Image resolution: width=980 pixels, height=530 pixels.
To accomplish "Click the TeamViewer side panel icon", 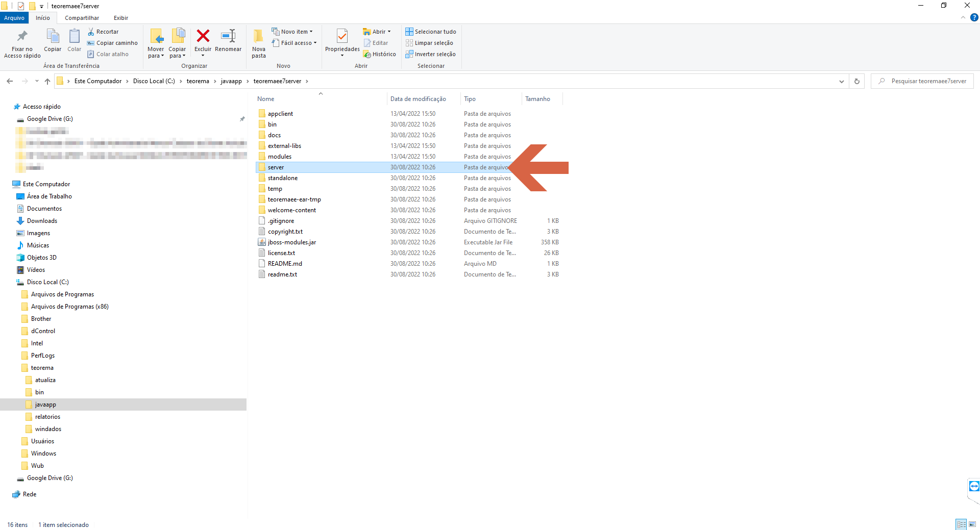I will (974, 486).
